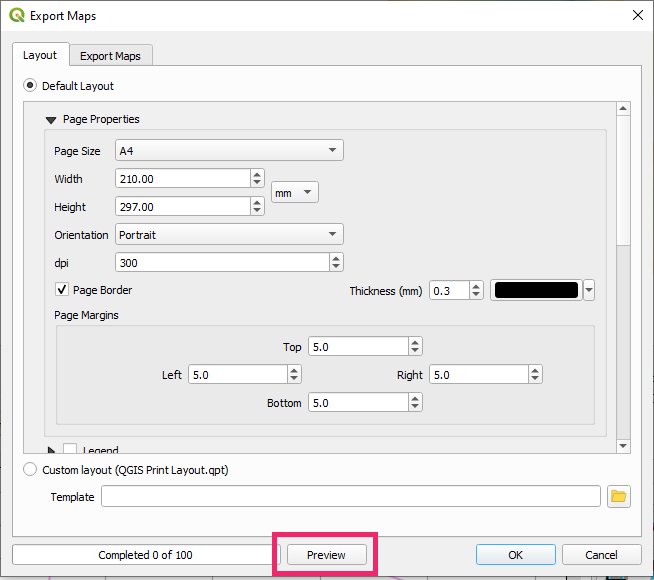
Task: Click the black border color swatch
Action: pos(536,291)
